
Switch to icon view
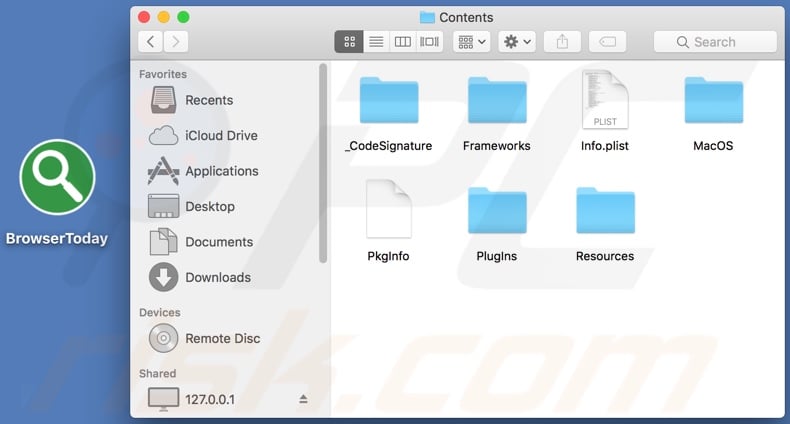coord(349,42)
